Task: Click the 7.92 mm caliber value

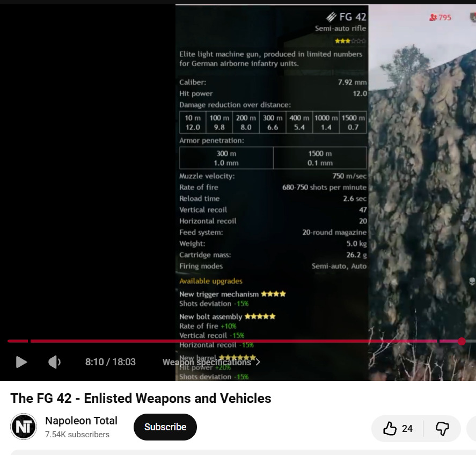Action: pos(352,82)
